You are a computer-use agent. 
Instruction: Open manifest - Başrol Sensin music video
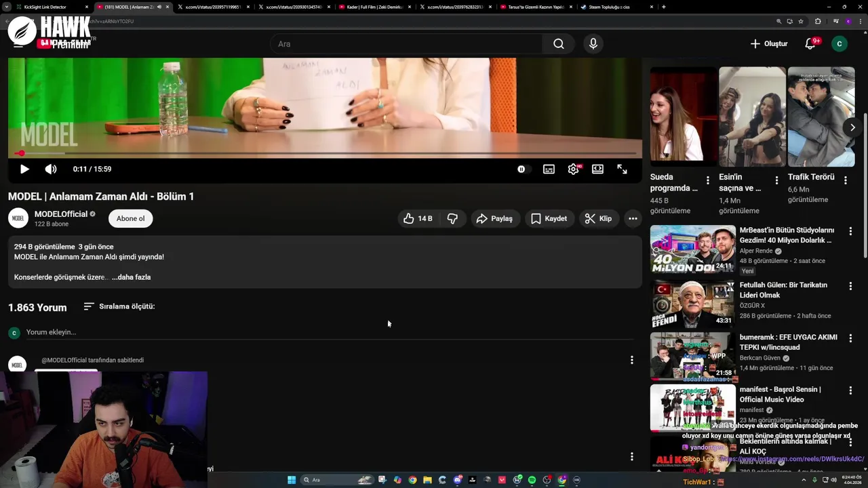(x=780, y=394)
